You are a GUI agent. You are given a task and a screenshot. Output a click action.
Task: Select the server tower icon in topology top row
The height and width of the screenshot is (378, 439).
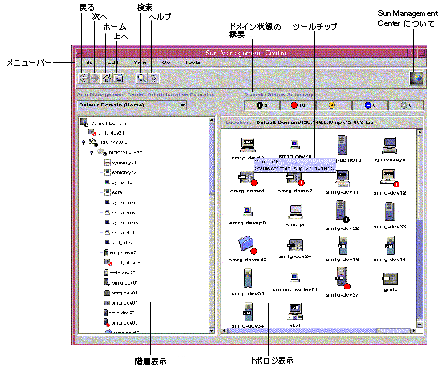point(342,145)
